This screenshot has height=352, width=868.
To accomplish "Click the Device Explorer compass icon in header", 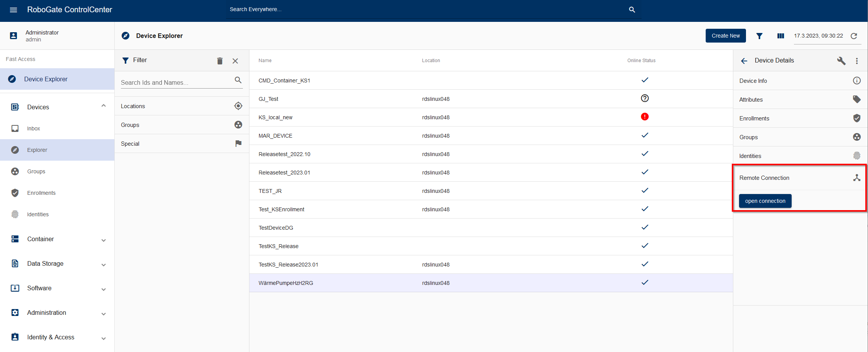I will coord(125,36).
